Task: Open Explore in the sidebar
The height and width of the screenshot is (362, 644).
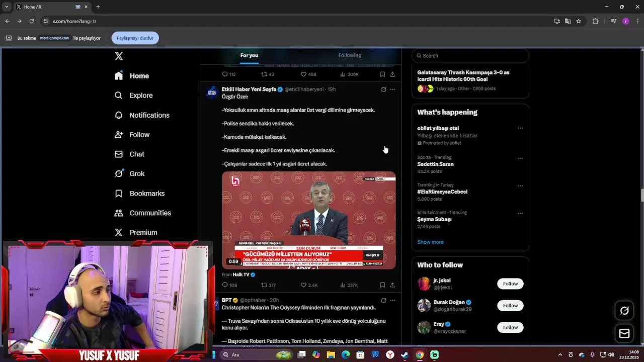Action: tap(133, 96)
